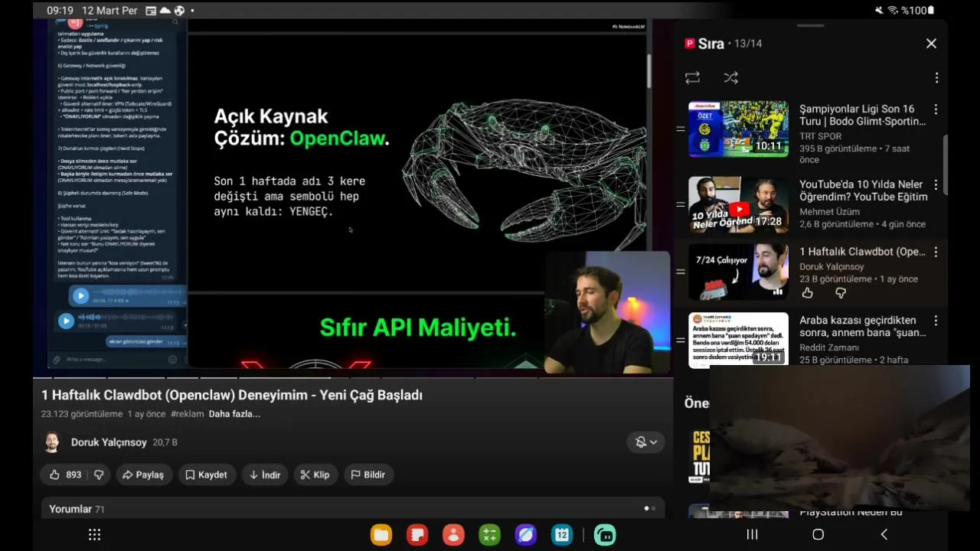Click the video player area
This screenshot has height=551, width=980.
coord(351,197)
